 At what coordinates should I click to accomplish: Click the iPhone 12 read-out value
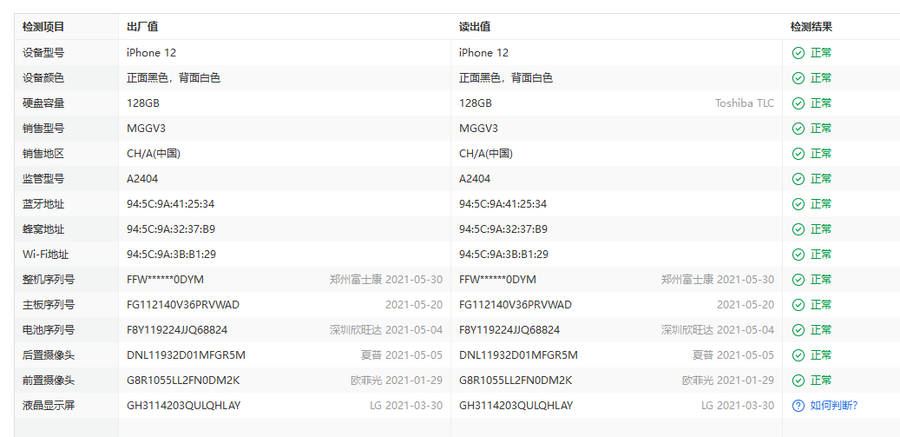[x=484, y=53]
